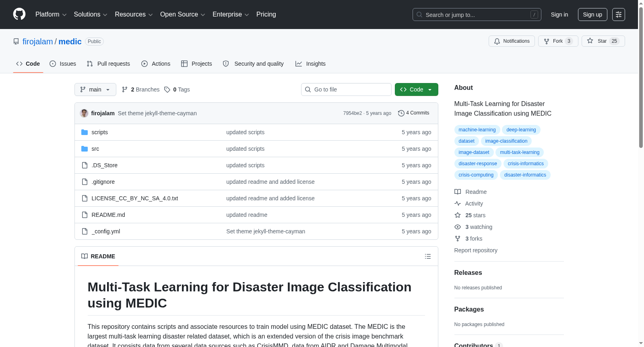The image size is (644, 347).
Task: Click the commit history clock icon
Action: [401, 113]
